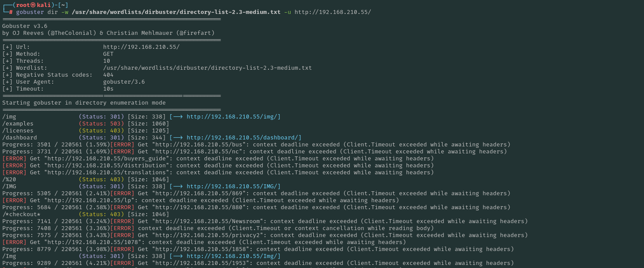Click the /*checkout* result path
Screen dimensions: 644x268
click(21, 214)
